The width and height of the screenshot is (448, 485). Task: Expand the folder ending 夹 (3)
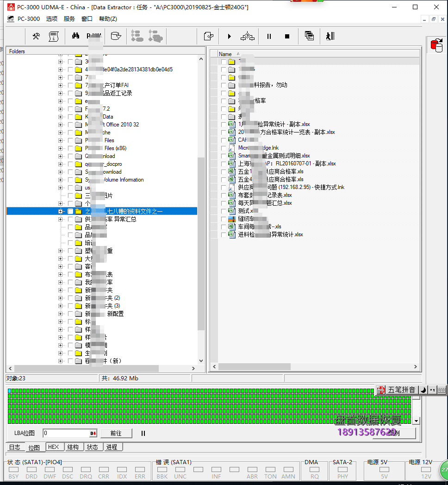[60, 306]
